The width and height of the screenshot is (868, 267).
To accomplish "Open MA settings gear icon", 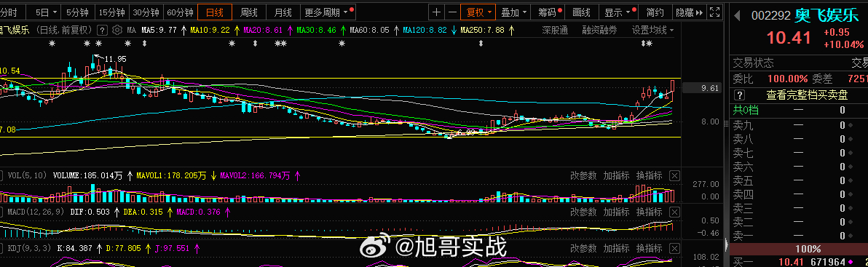I will click(x=117, y=30).
